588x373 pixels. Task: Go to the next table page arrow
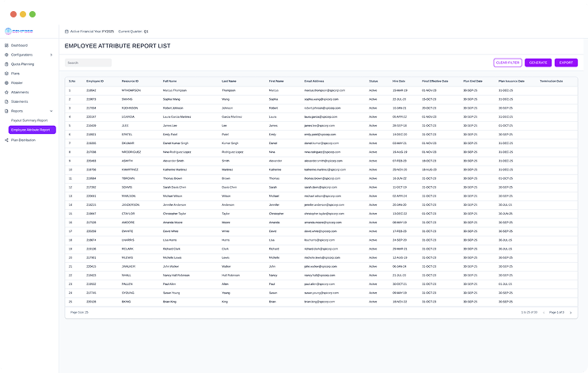click(571, 313)
